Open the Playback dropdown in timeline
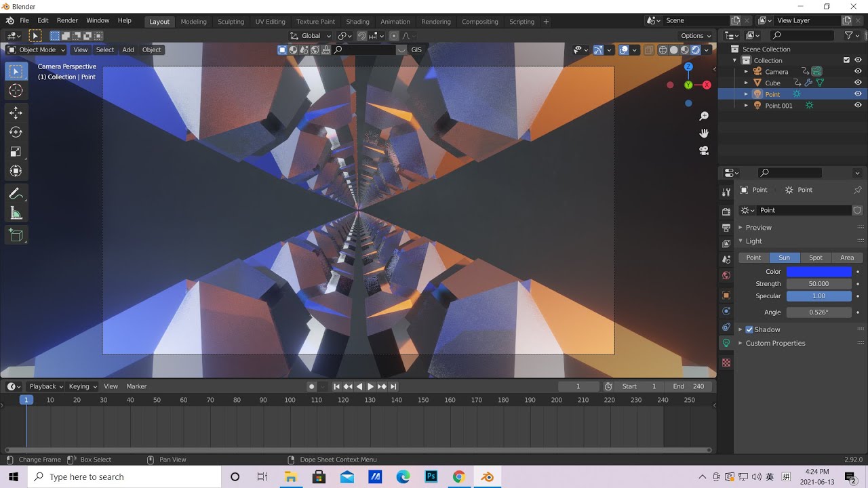Screen dimensions: 868x488 [x=45, y=386]
